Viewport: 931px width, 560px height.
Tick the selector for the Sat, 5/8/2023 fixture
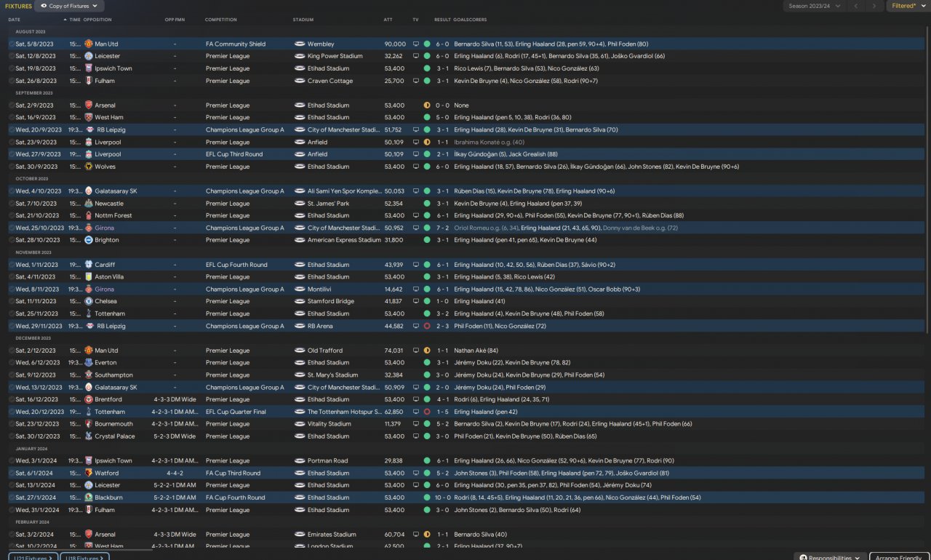[12, 44]
